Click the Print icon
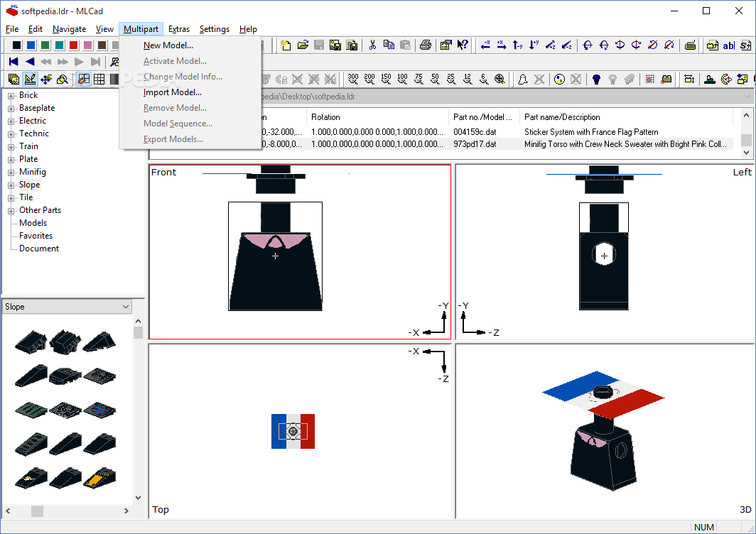The image size is (756, 534). pos(425,45)
